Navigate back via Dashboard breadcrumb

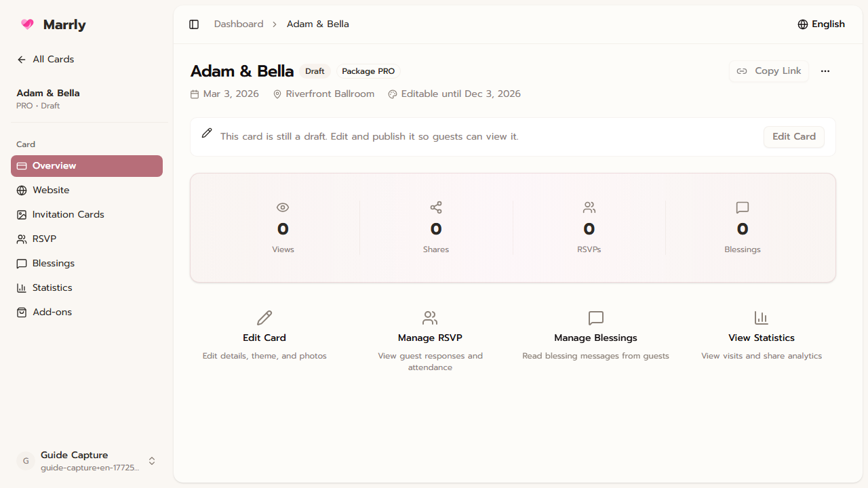coord(238,24)
